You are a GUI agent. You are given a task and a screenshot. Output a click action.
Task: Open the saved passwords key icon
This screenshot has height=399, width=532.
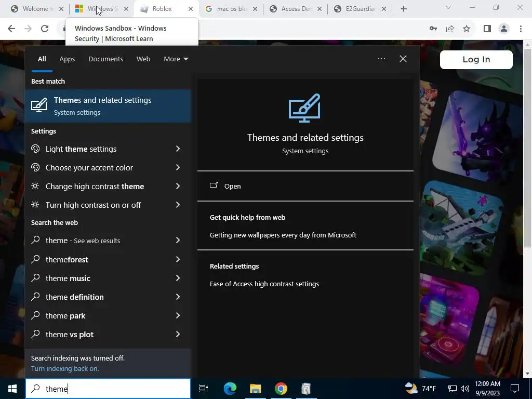433,29
